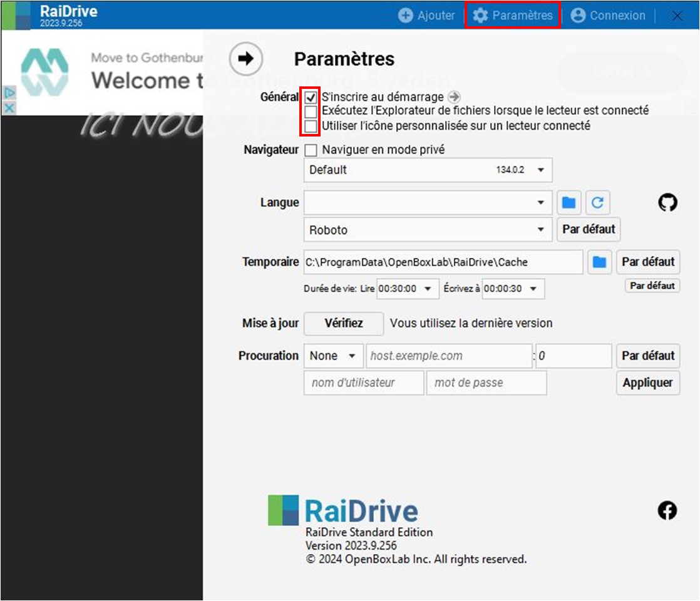Enable Exécutez l'Explorateur de fichiers option

click(311, 111)
